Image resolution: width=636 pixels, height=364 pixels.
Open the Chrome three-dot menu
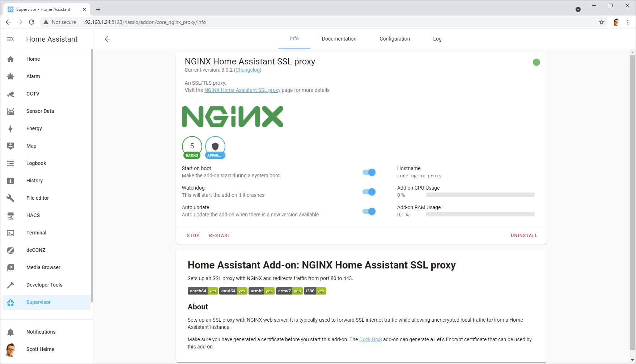[628, 22]
